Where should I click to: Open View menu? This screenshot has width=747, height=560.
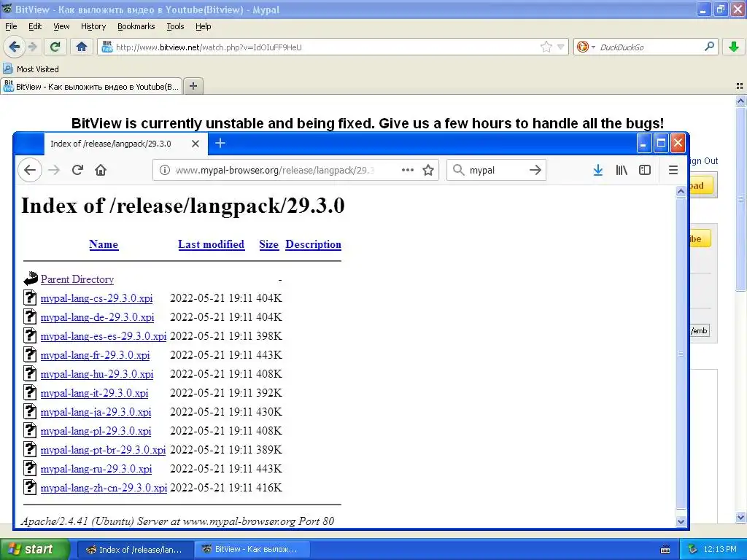click(61, 27)
